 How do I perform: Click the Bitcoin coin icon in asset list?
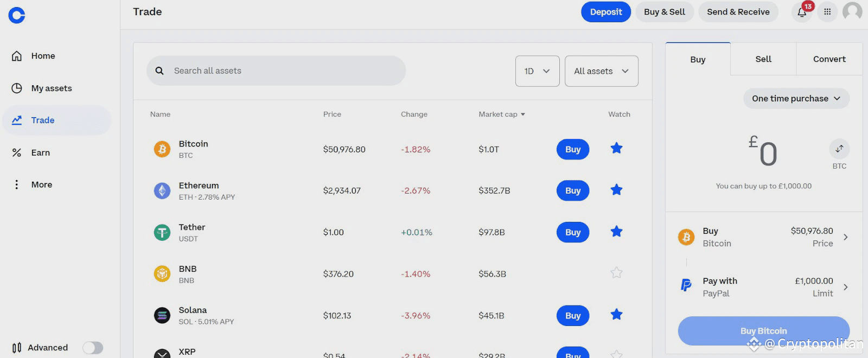pos(162,149)
